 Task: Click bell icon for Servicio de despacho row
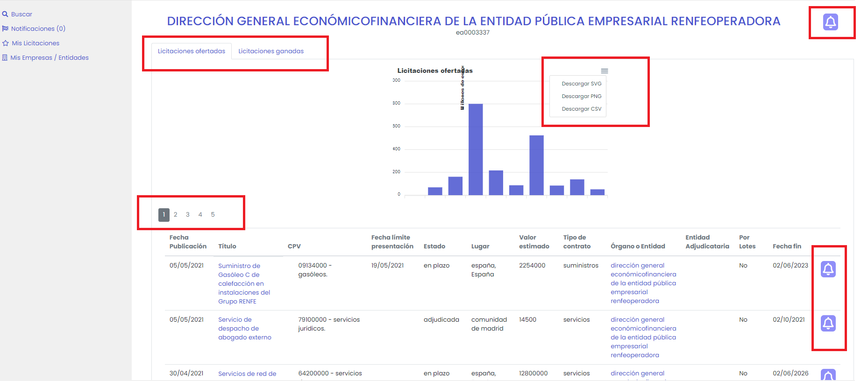pos(828,323)
